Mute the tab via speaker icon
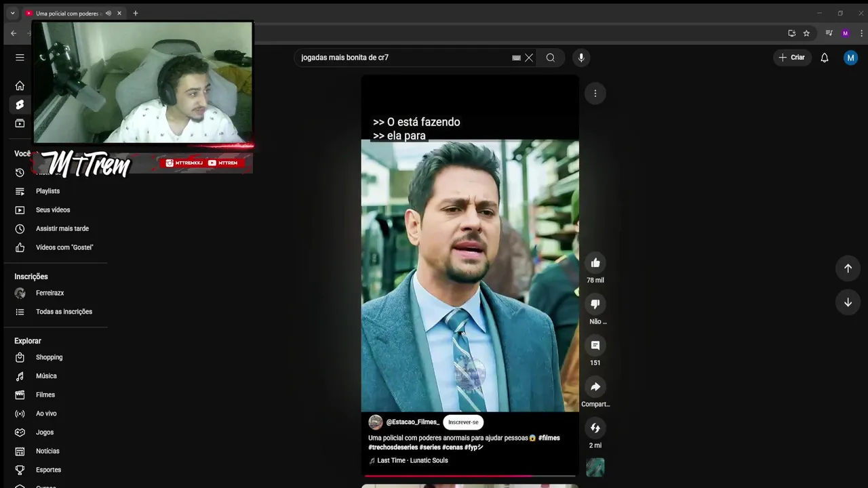 point(108,14)
